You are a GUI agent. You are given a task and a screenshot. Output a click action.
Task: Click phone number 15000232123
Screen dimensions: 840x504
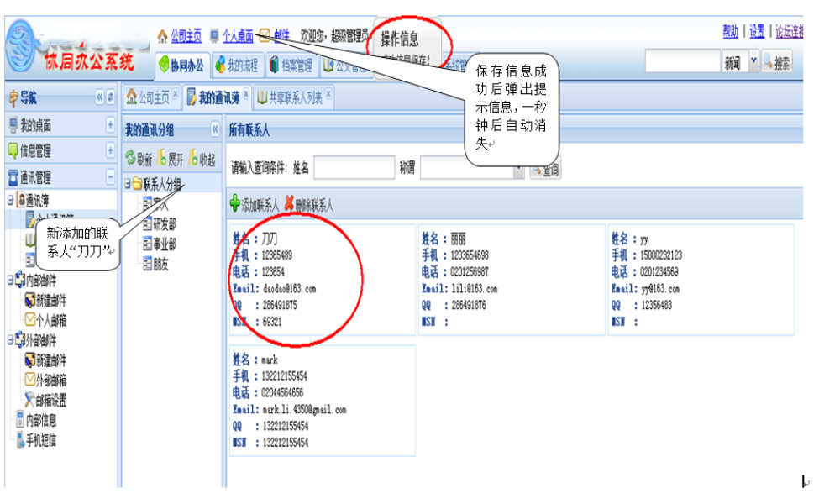(x=661, y=255)
